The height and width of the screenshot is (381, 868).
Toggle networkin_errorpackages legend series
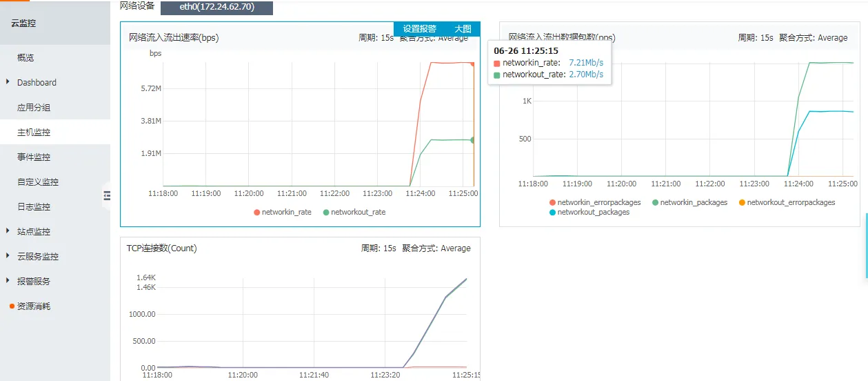tap(595, 202)
